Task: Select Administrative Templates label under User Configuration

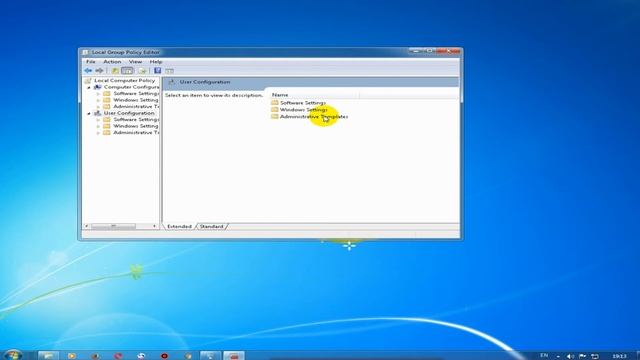Action: (x=136, y=133)
